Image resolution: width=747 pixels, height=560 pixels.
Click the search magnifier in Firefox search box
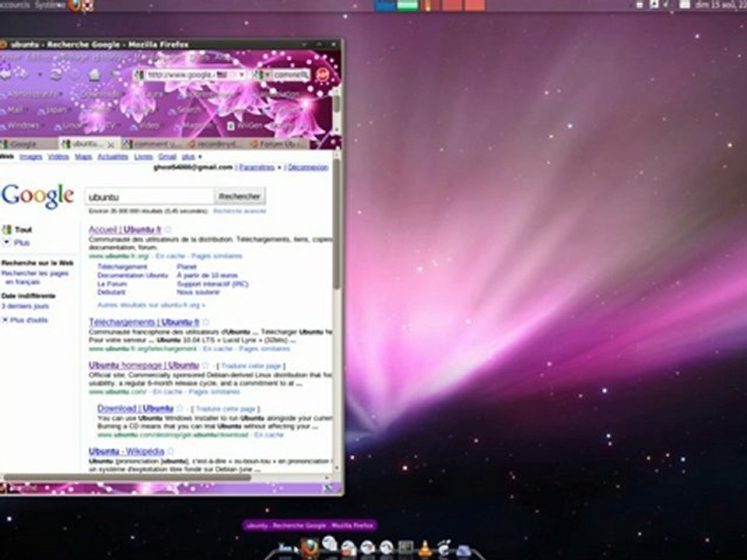[307, 75]
